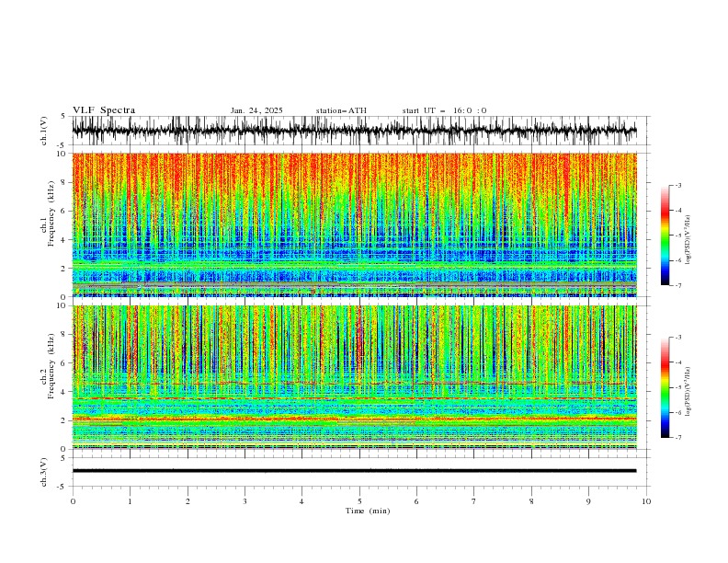Click the ch.2 spectrogram panel

pyautogui.click(x=354, y=377)
